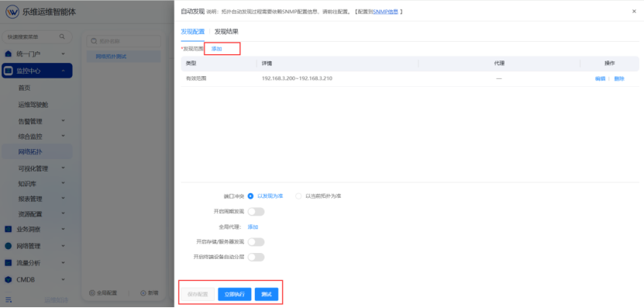This screenshot has width=644, height=308.
Task: Select the 网络拓扑测试 list entry
Action: 124,57
